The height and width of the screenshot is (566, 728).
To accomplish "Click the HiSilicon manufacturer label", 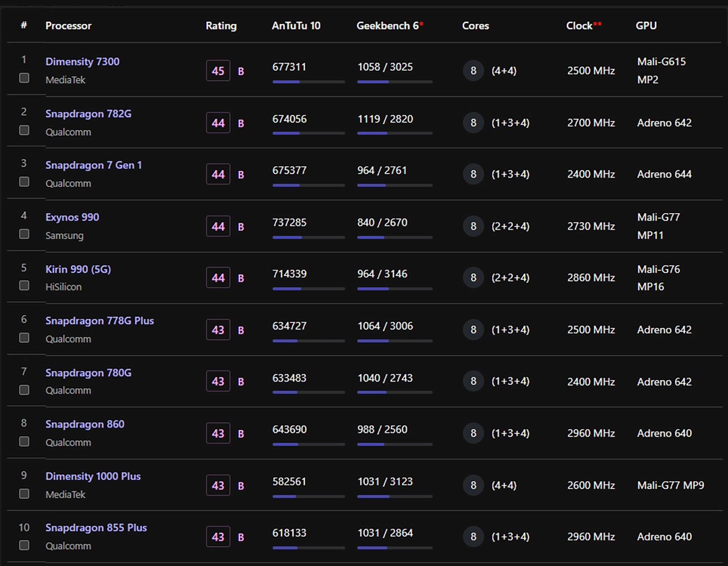I will (64, 287).
